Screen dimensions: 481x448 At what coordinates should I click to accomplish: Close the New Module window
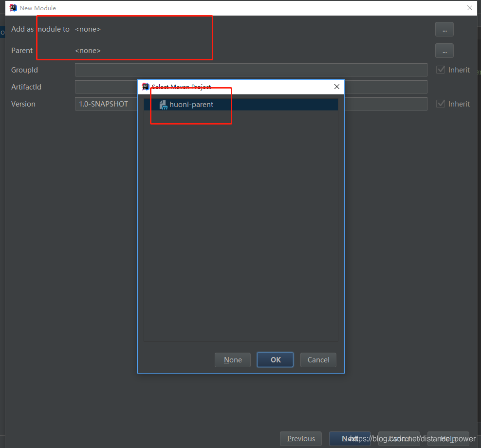pyautogui.click(x=469, y=8)
